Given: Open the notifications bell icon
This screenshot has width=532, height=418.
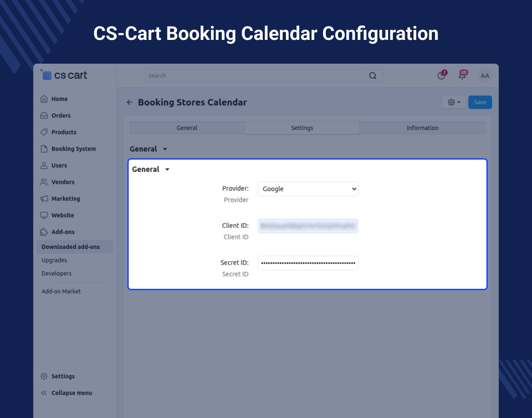Looking at the screenshot, I should pyautogui.click(x=462, y=76).
